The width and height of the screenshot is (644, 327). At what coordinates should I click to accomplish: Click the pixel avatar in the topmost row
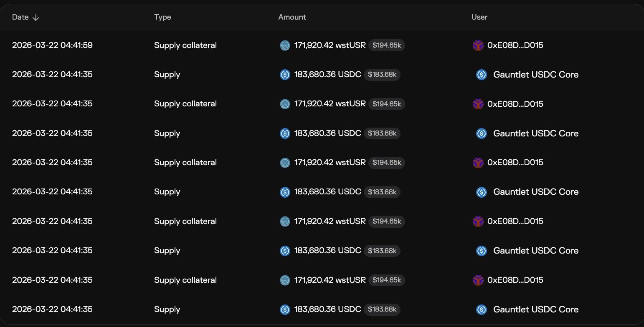pos(478,45)
